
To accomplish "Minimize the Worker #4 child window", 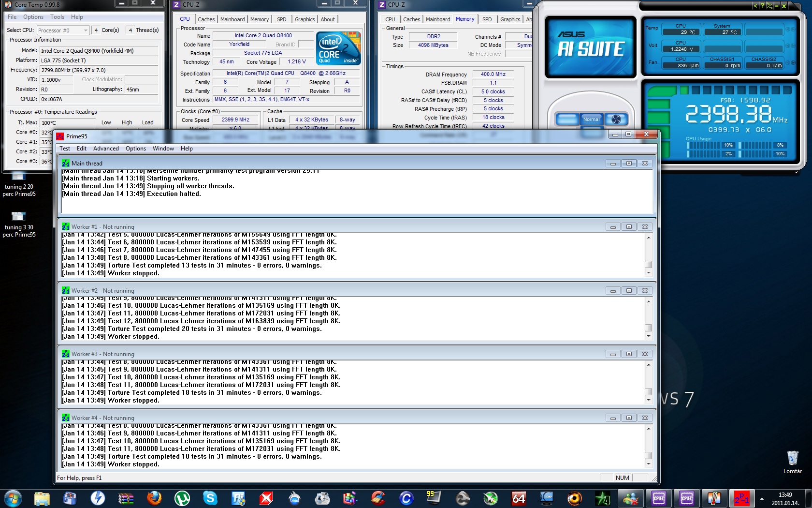I will 613,418.
